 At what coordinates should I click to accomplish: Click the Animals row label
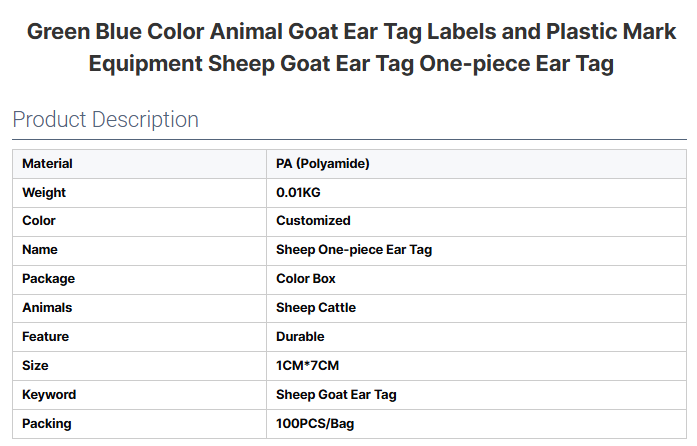click(47, 308)
